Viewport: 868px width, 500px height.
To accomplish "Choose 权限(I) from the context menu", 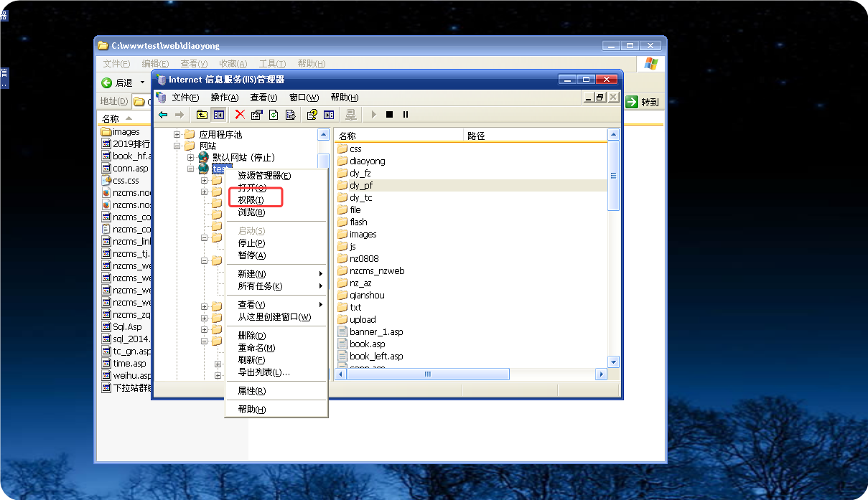I will pos(276,199).
